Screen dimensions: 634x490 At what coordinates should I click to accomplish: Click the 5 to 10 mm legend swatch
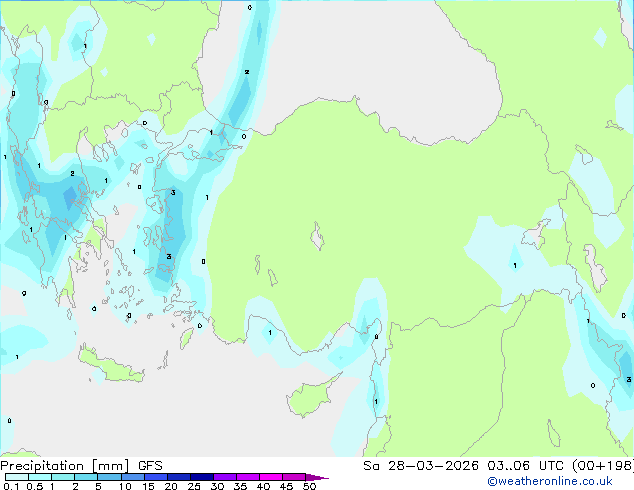tap(109, 477)
